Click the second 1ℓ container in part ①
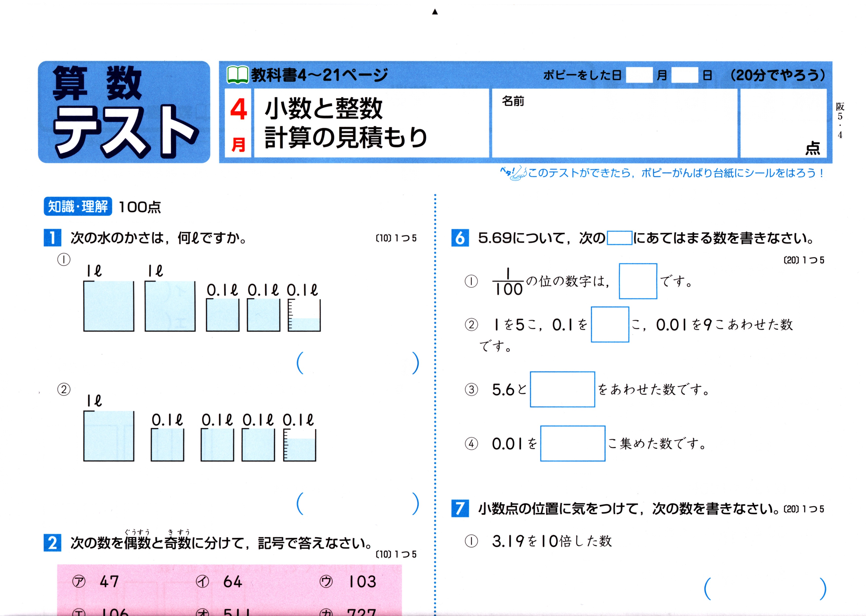The width and height of the screenshot is (866, 616). tap(170, 306)
